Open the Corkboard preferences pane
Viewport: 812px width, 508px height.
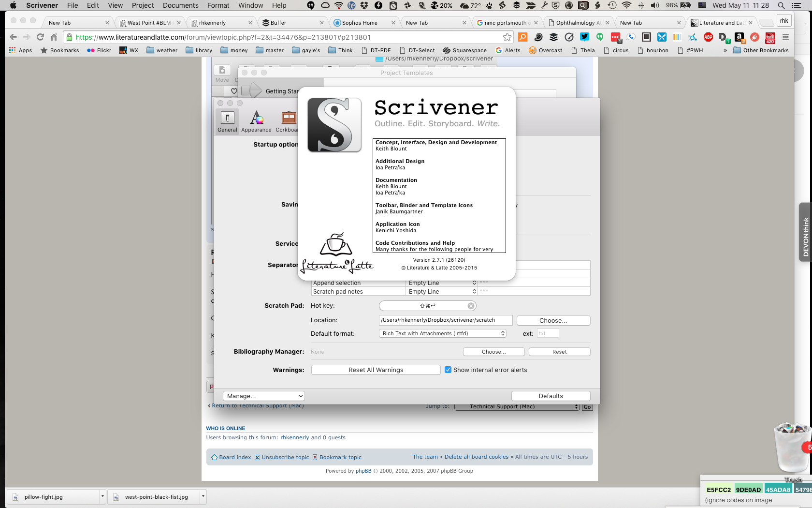(287, 121)
